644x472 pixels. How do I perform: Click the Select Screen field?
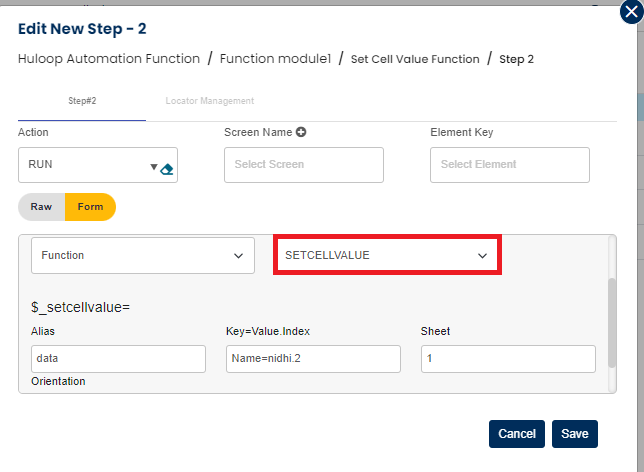(x=303, y=165)
